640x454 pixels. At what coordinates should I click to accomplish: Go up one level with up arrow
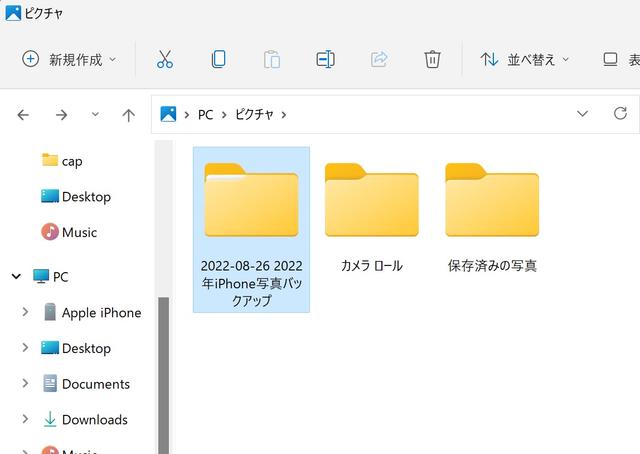point(129,115)
